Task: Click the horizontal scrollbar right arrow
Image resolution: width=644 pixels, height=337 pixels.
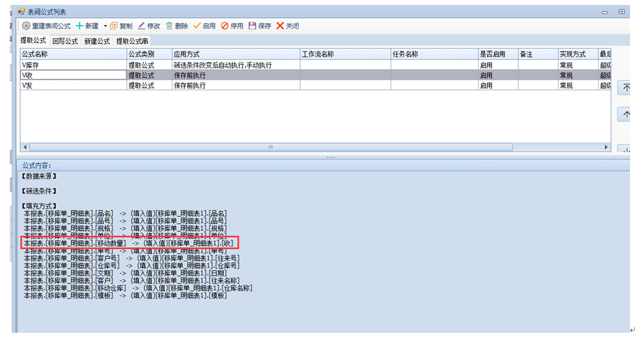Action: click(607, 147)
